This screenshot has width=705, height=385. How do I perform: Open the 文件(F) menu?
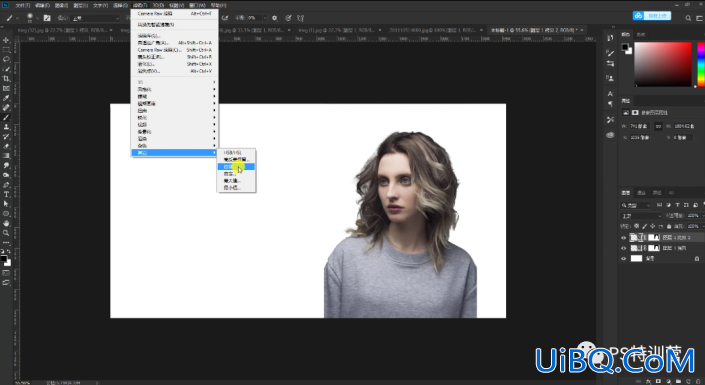22,5
